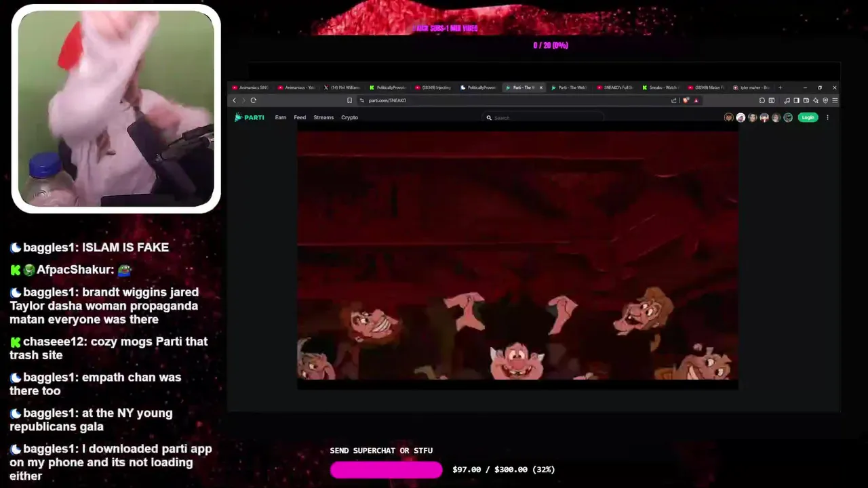
Task: Bookmark this page with the bookmark icon
Action: [349, 100]
